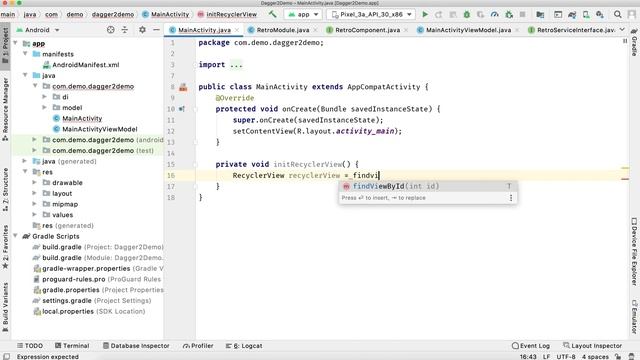The width and height of the screenshot is (640, 360).
Task: Open the Layout Inspector
Action: (592, 346)
